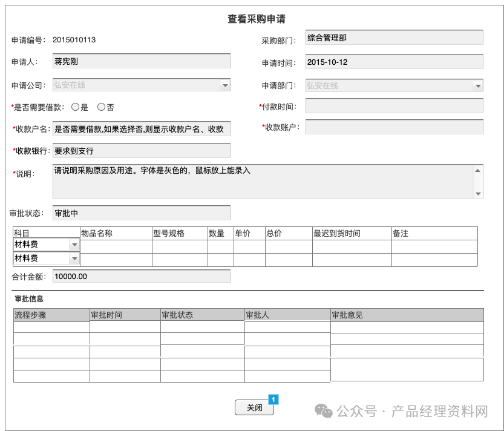
Task: Click the 最迟到货时间 column header
Action: pos(352,233)
